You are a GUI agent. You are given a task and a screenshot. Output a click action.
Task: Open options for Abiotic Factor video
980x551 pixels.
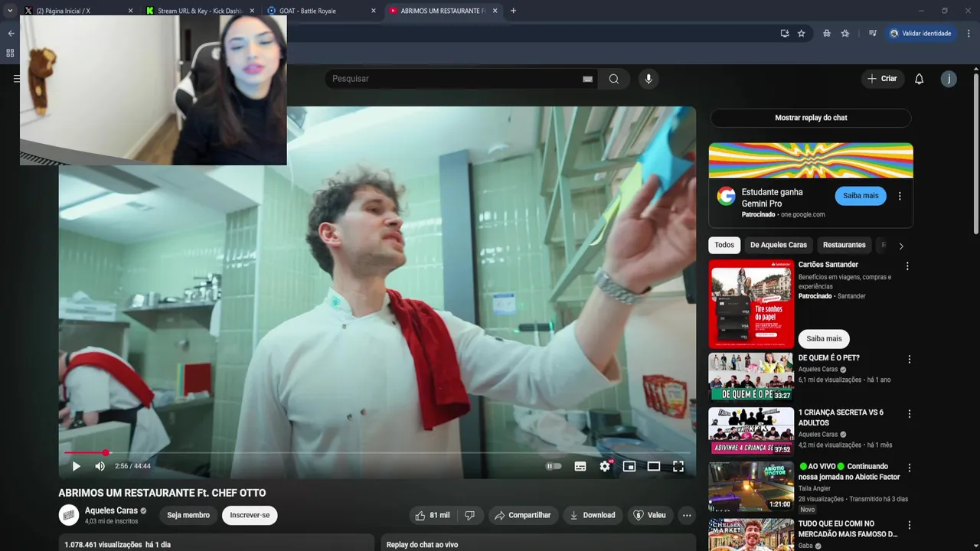(x=910, y=468)
